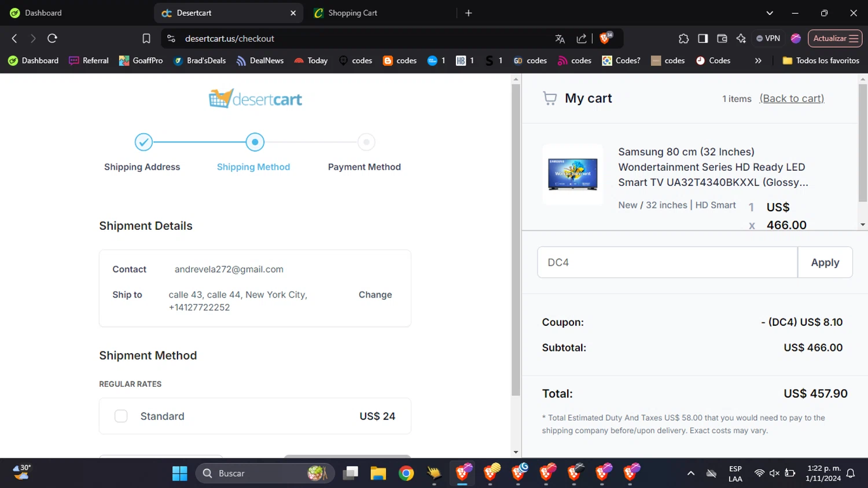The height and width of the screenshot is (488, 868).
Task: Select the Total US$ 457.90 amount
Action: [x=815, y=394]
